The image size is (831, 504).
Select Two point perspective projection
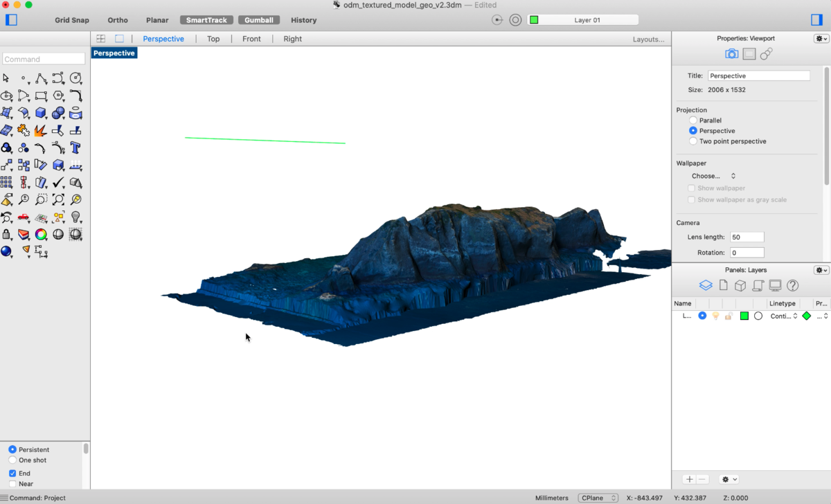coord(692,141)
